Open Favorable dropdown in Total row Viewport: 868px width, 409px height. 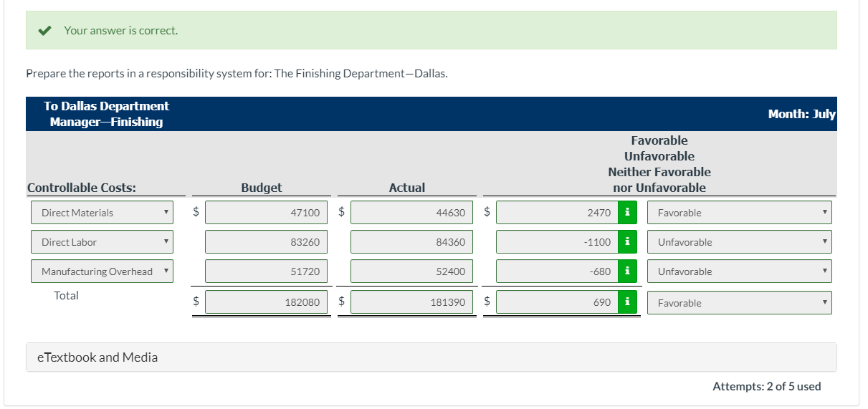coord(740,302)
